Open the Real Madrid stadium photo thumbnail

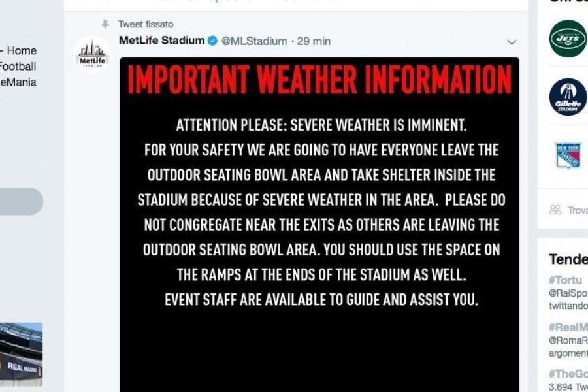21,355
